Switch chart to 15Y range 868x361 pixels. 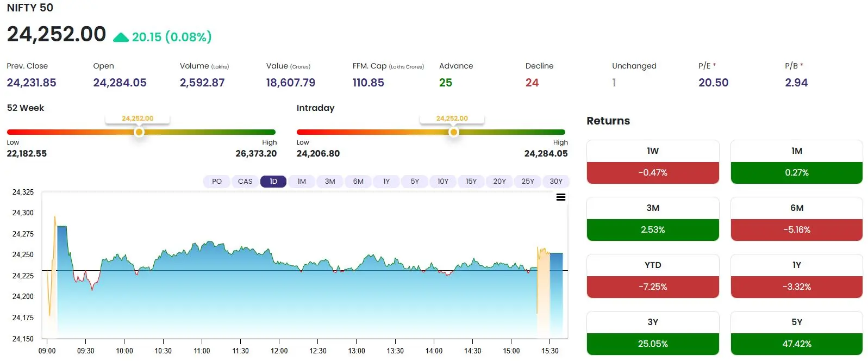coord(471,181)
